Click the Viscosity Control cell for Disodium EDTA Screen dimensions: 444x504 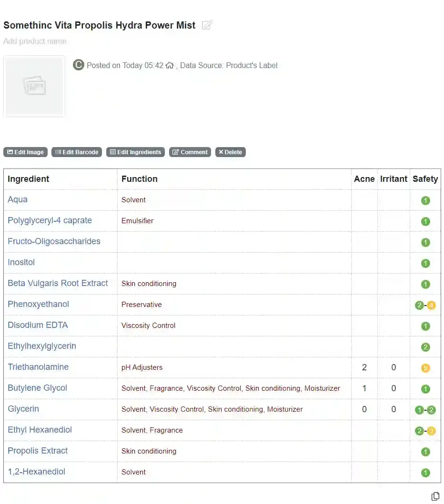pos(148,326)
